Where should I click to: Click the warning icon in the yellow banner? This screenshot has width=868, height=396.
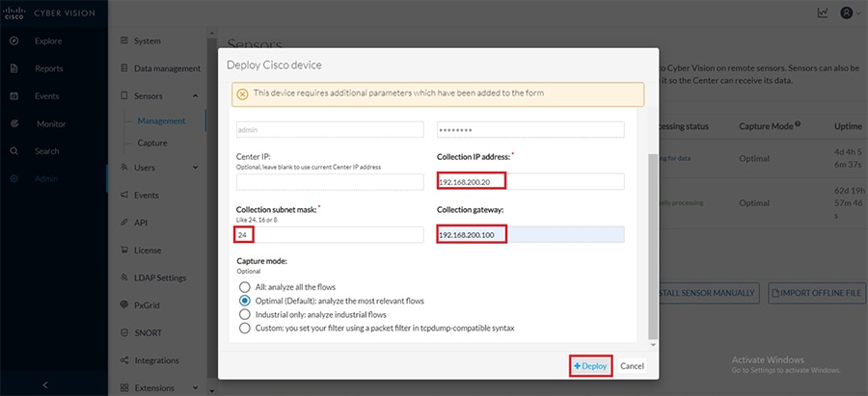pos(242,93)
